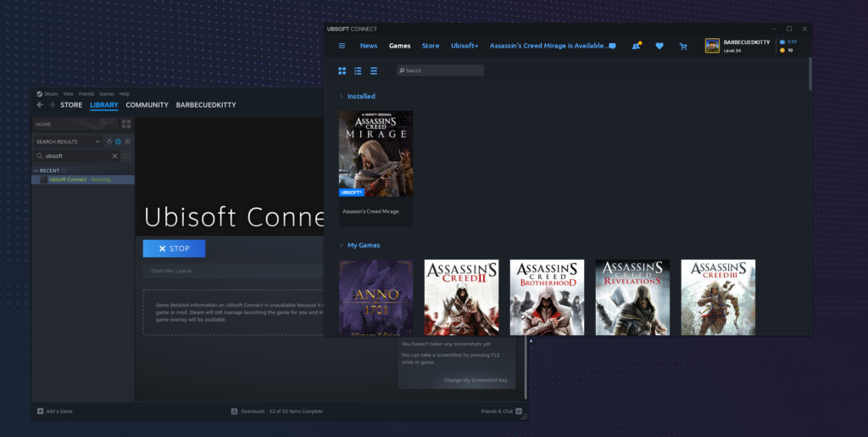This screenshot has width=868, height=437.
Task: Select Ubisoft Connect - Running entry in Steam
Action: [83, 179]
